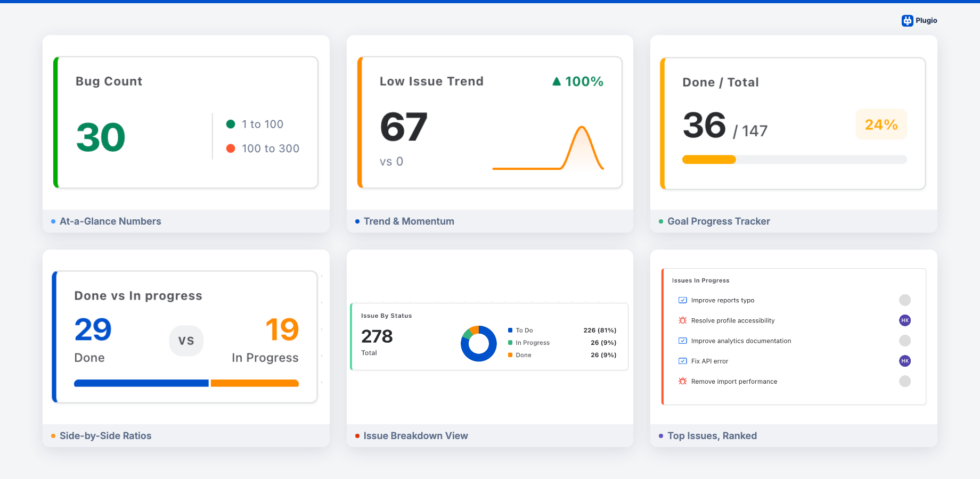Click the Issues In Progress heading
This screenshot has width=980, height=479.
click(700, 280)
